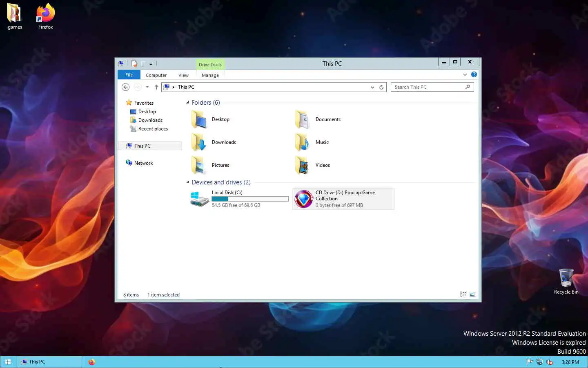This screenshot has height=368, width=588.
Task: Open the File ribbon tab
Action: (x=129, y=75)
